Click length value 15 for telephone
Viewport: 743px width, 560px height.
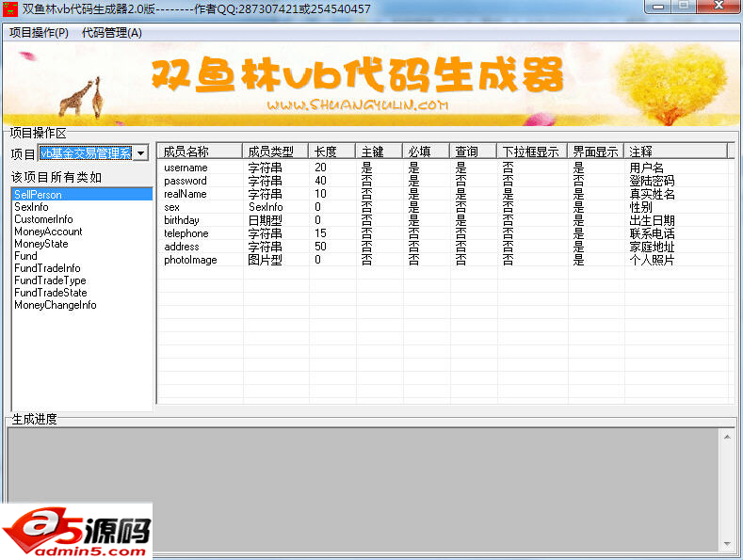(320, 233)
